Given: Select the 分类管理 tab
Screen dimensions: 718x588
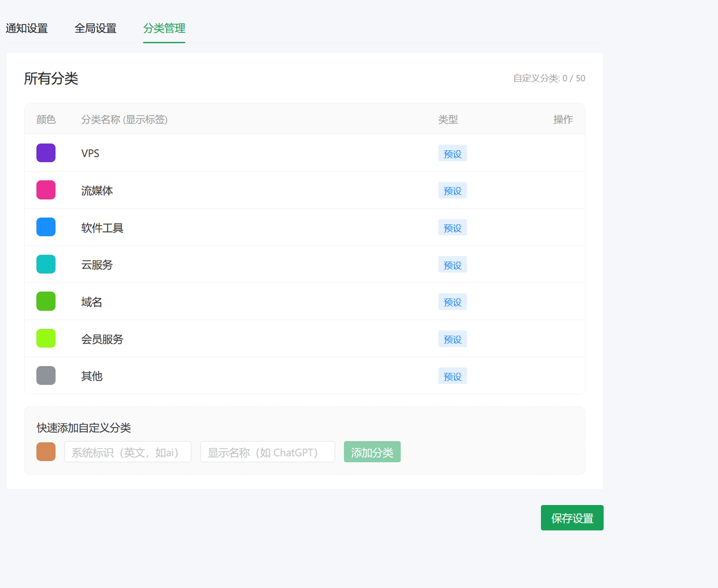Looking at the screenshot, I should pyautogui.click(x=164, y=29).
